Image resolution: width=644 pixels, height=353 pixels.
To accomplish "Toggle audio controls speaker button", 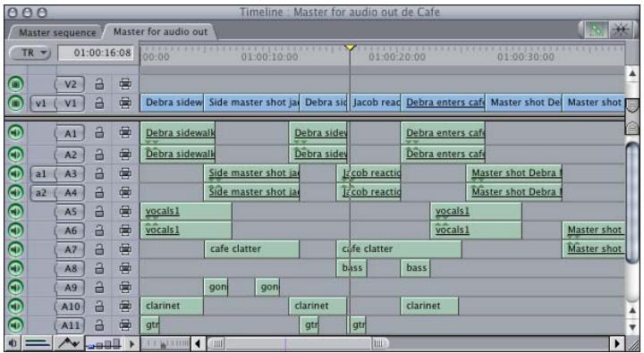I will pyautogui.click(x=13, y=343).
